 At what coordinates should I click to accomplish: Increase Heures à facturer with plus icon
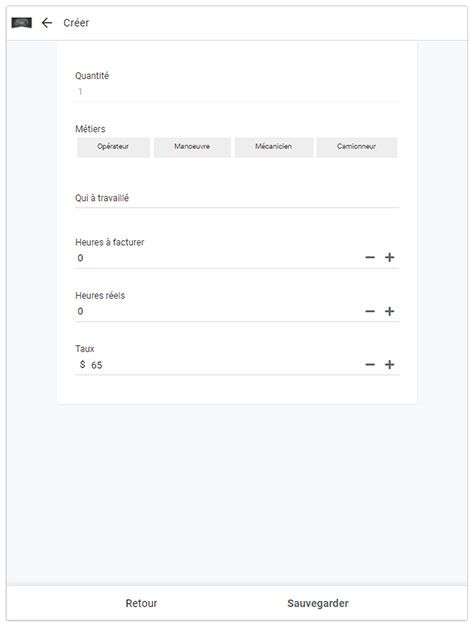[390, 258]
